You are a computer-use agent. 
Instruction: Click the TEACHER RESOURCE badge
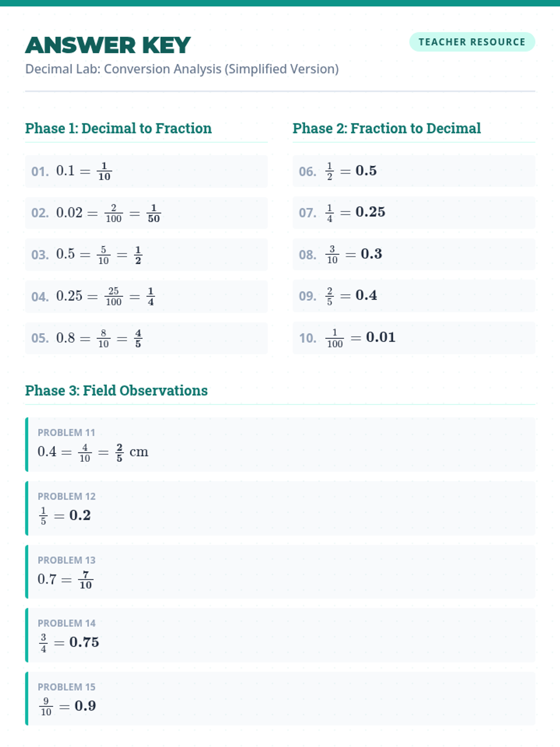point(472,42)
